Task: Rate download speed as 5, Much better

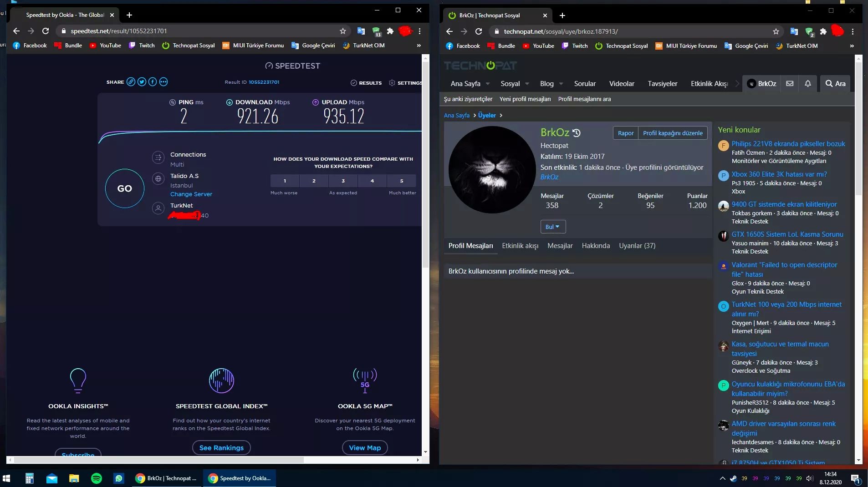Action: click(402, 181)
